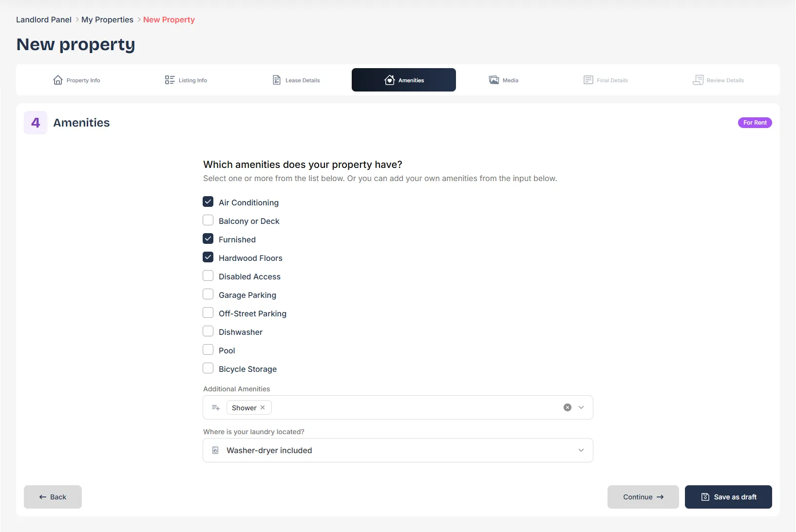
Task: Click the house icon in Property Info step
Action: click(58, 80)
